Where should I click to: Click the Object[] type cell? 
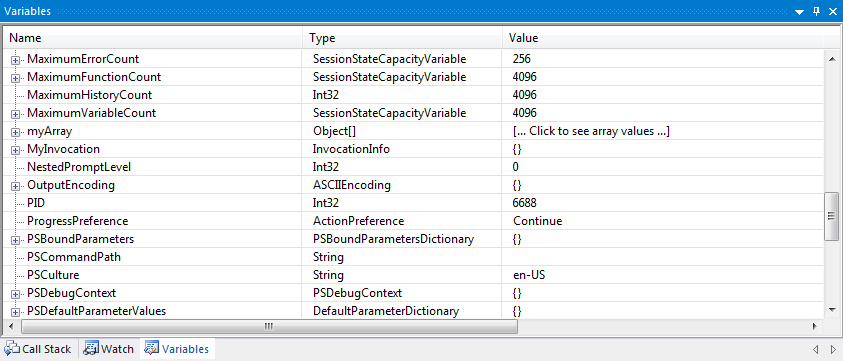coord(334,131)
